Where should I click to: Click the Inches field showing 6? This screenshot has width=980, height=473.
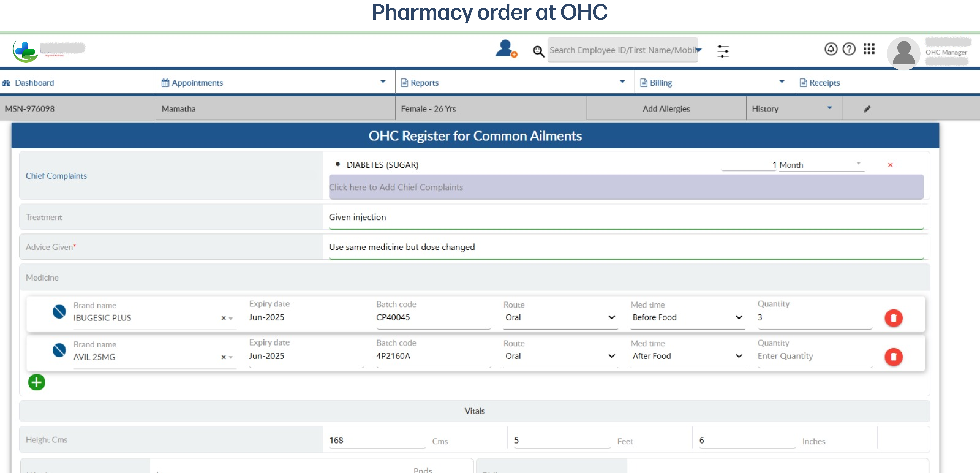coord(747,440)
